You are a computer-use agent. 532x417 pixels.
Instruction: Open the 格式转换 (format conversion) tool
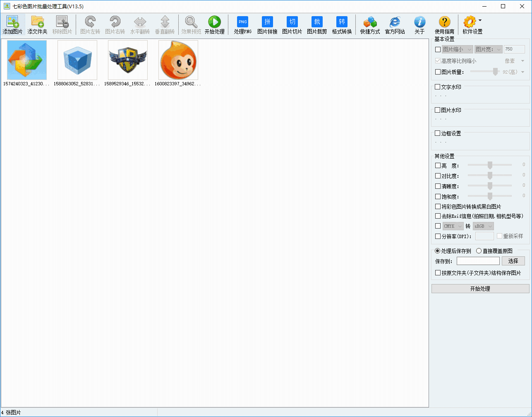pyautogui.click(x=342, y=25)
